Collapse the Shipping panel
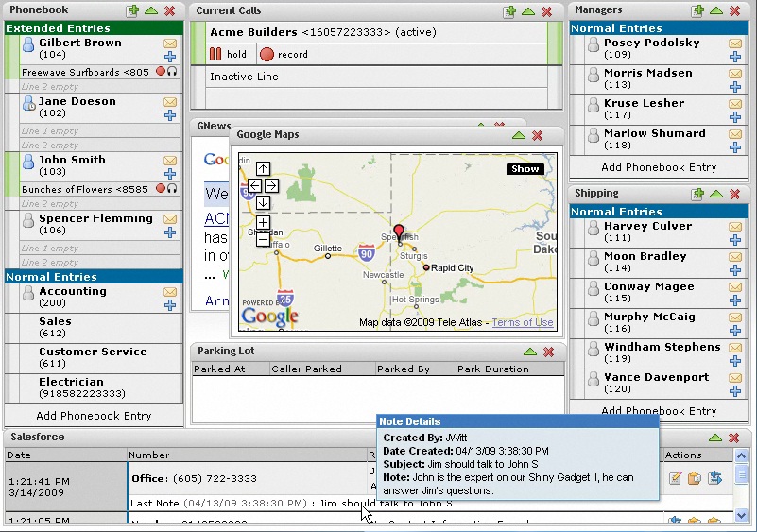 [716, 194]
